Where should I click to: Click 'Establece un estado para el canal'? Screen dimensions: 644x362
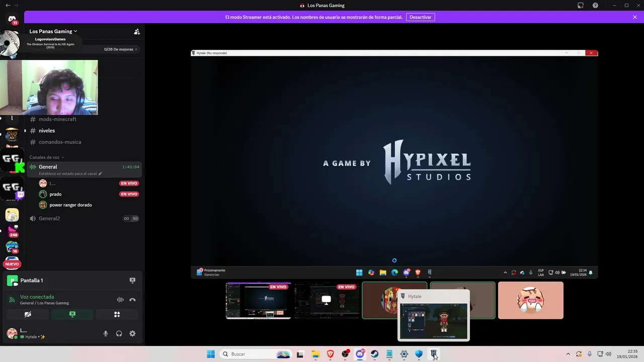pyautogui.click(x=68, y=173)
